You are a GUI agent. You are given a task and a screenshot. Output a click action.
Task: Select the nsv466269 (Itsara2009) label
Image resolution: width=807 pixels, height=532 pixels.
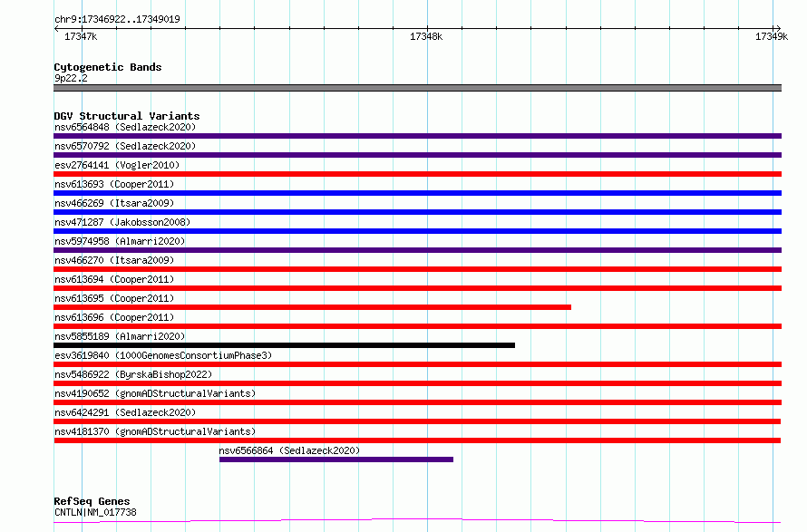pyautogui.click(x=114, y=203)
